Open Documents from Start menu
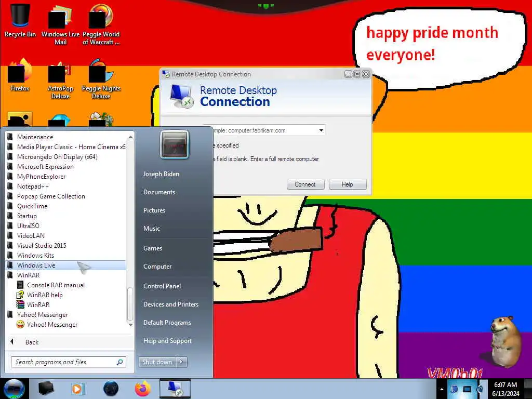Screen dimensions: 532x399 pyautogui.click(x=159, y=192)
